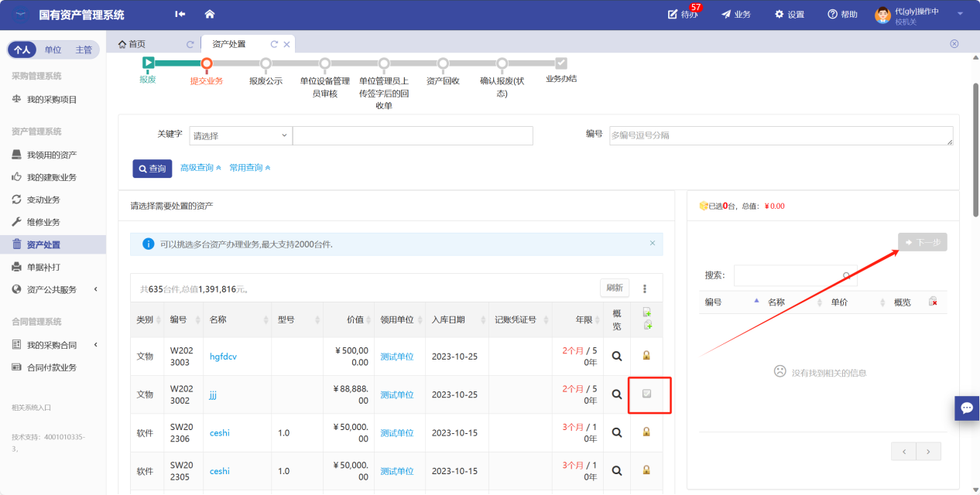The width and height of the screenshot is (980, 495).
Task: Click the 刷新 refresh button
Action: pos(615,288)
